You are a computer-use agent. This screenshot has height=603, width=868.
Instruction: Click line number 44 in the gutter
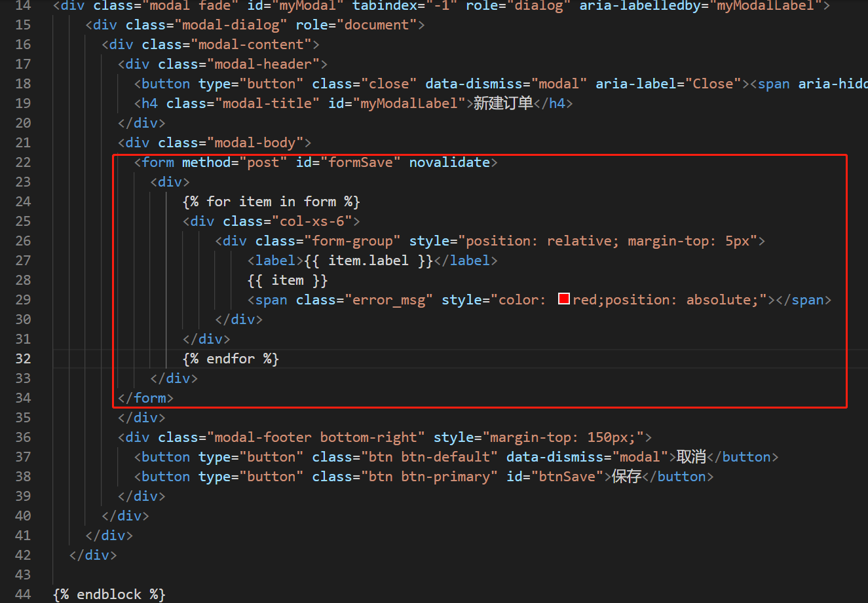pos(23,594)
